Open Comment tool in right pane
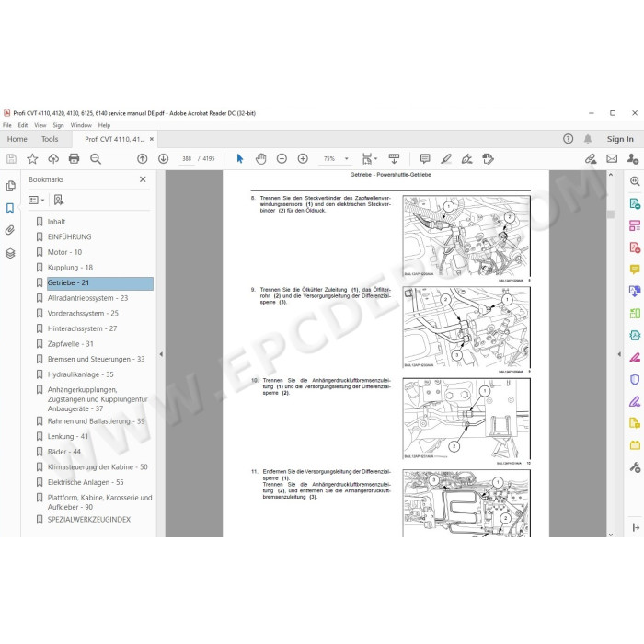 point(635,270)
